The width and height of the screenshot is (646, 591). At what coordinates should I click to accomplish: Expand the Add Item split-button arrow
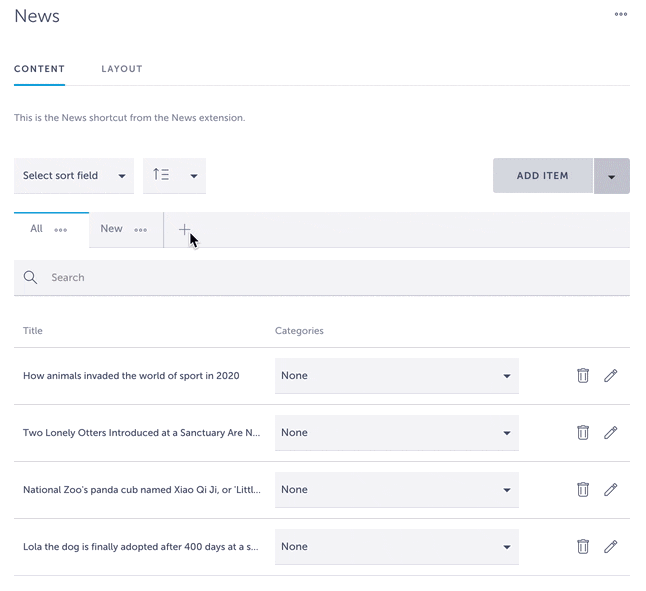pyautogui.click(x=611, y=176)
